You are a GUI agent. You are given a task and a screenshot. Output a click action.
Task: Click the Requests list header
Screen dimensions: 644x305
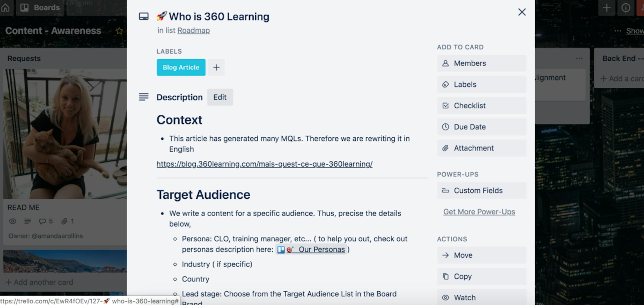point(24,59)
